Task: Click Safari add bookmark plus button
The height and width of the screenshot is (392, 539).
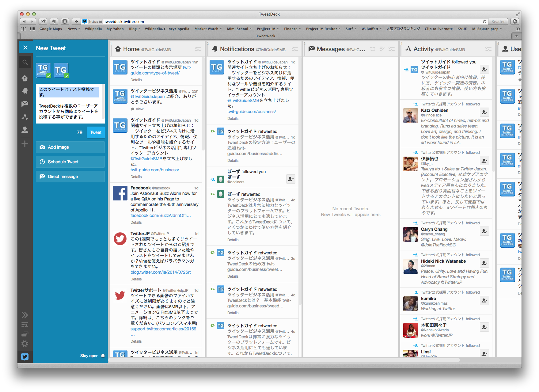Action: [76, 21]
